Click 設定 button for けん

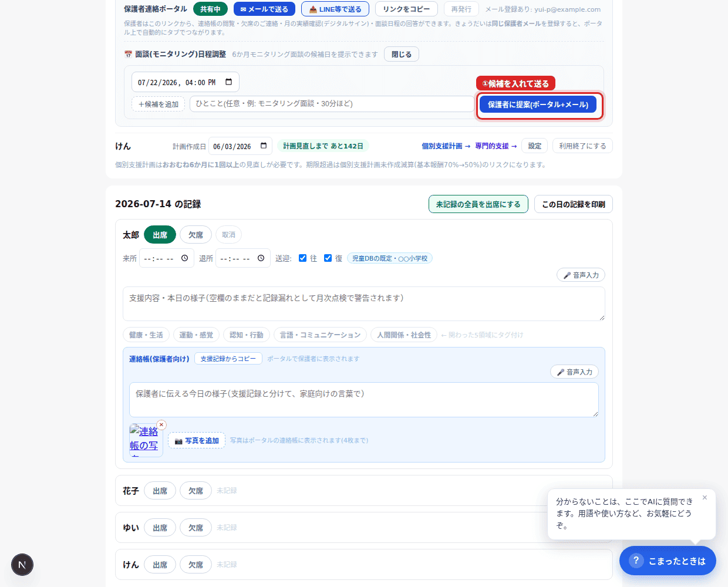pyautogui.click(x=535, y=146)
